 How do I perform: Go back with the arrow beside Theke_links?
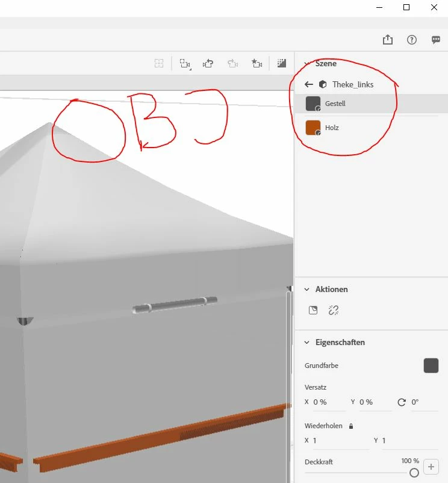(308, 84)
